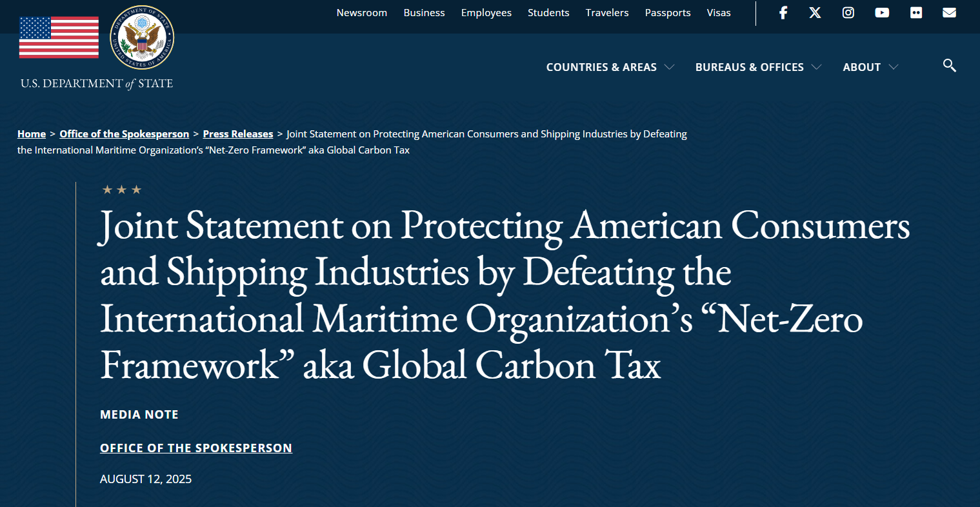Viewport: 980px width, 507px height.
Task: Expand the Bureaus & Offices menu
Action: (757, 67)
